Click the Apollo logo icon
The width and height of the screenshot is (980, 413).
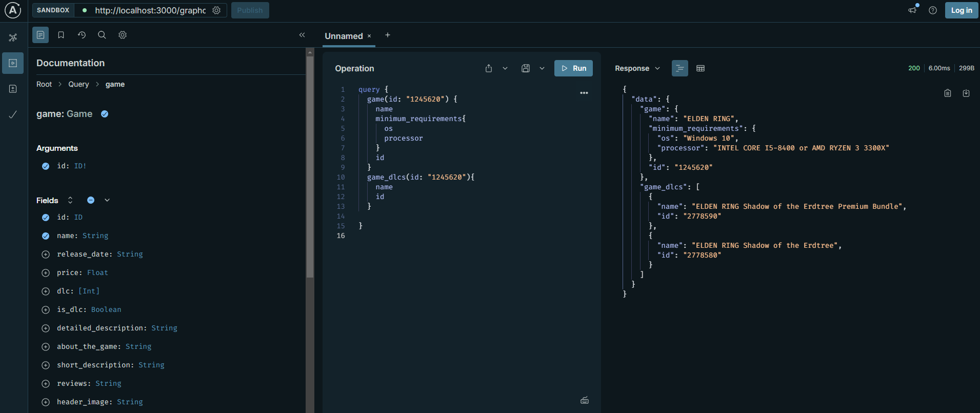[13, 10]
